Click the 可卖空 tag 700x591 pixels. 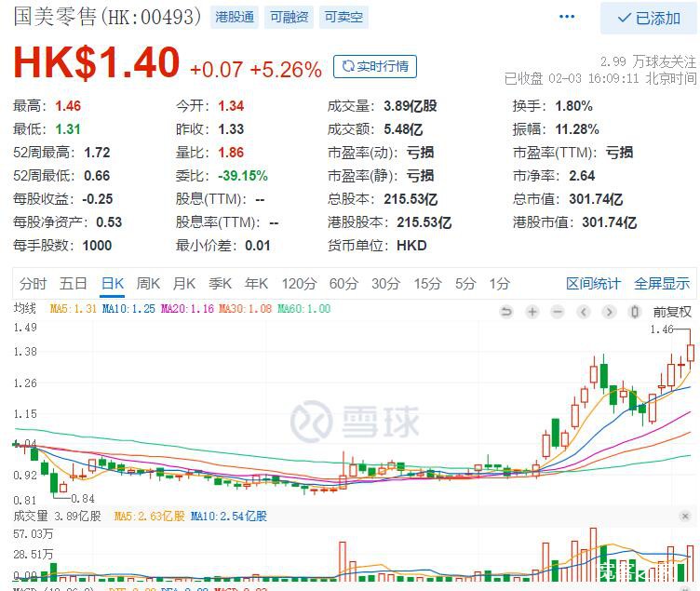pos(343,18)
